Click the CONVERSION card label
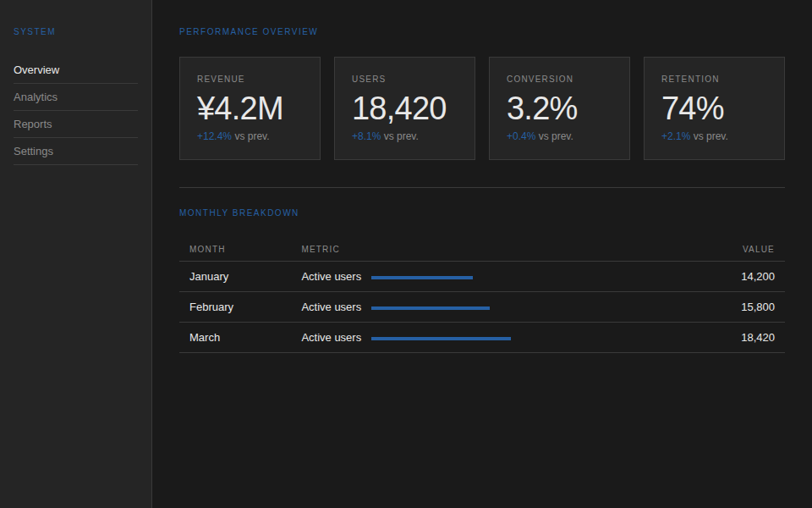The width and height of the screenshot is (812, 508). (540, 79)
